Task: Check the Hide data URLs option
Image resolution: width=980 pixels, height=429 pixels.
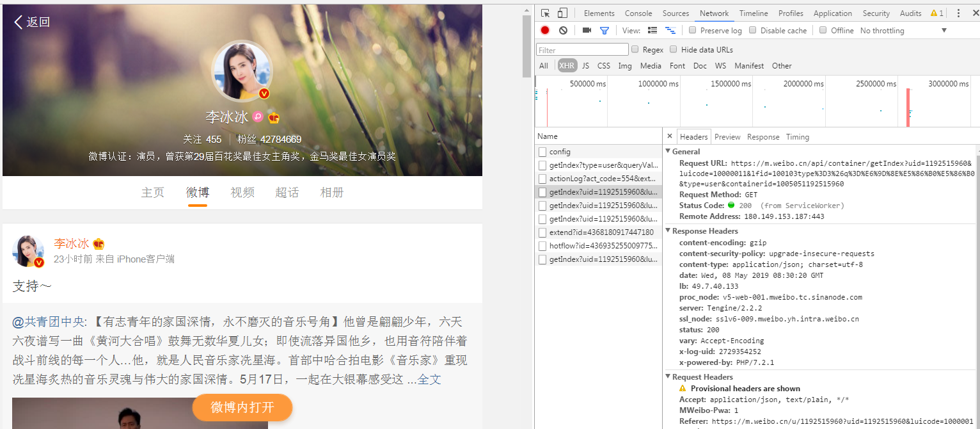Action: coord(674,49)
